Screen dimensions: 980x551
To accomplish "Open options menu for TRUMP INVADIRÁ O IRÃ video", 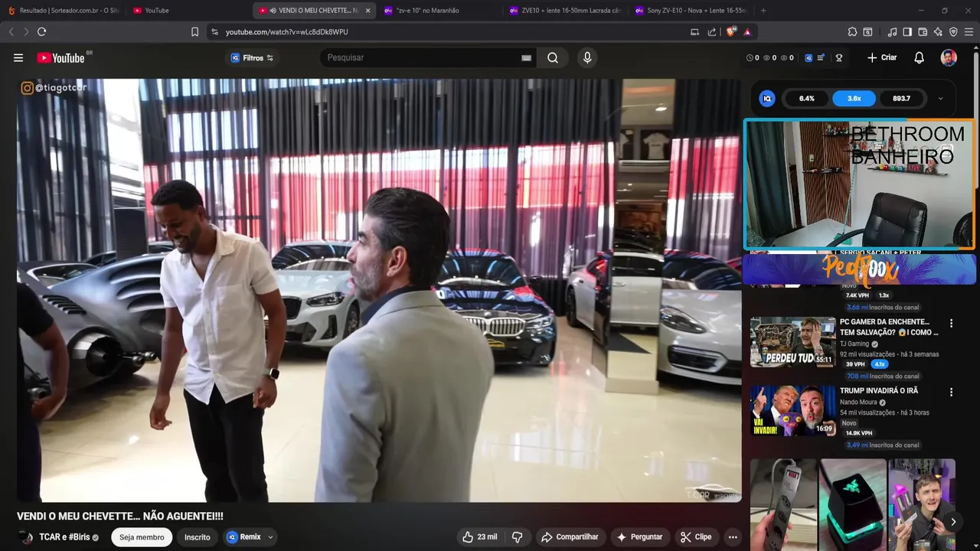I will coord(951,393).
